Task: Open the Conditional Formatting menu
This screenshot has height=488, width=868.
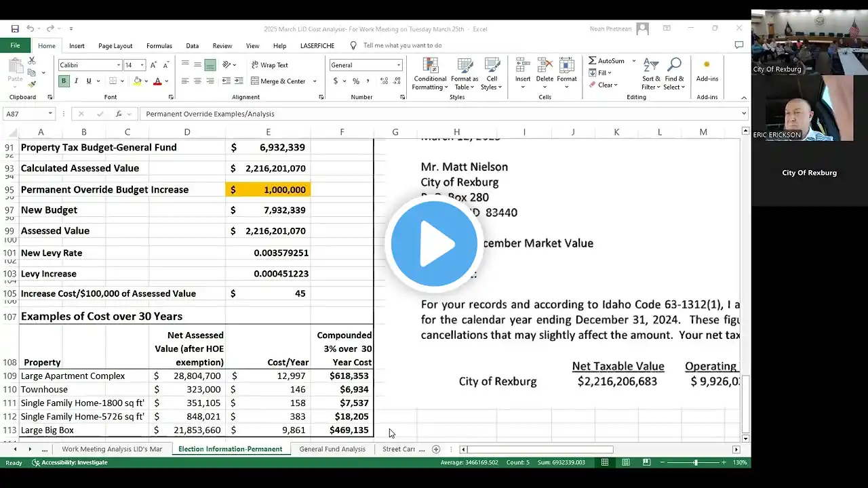Action: click(430, 74)
